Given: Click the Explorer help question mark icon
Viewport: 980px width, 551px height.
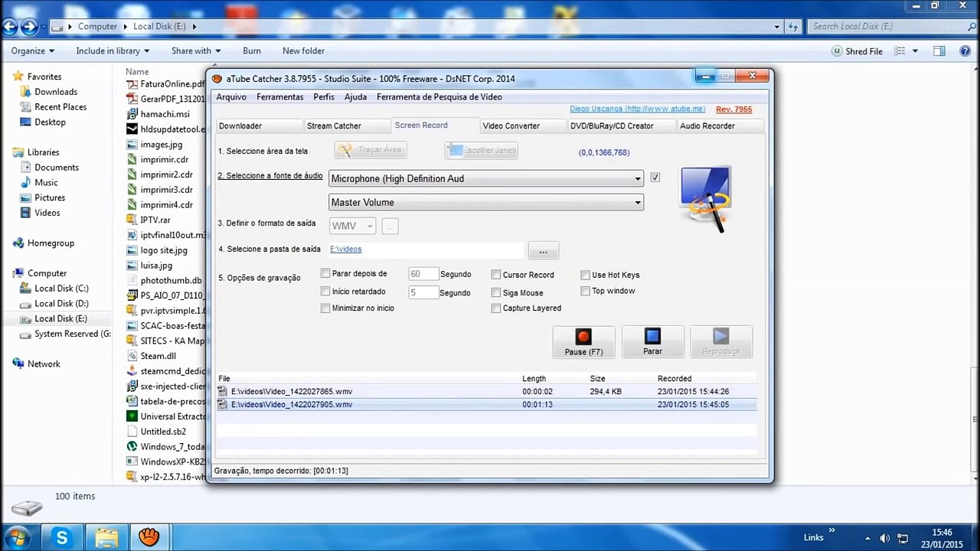Looking at the screenshot, I should [x=964, y=51].
